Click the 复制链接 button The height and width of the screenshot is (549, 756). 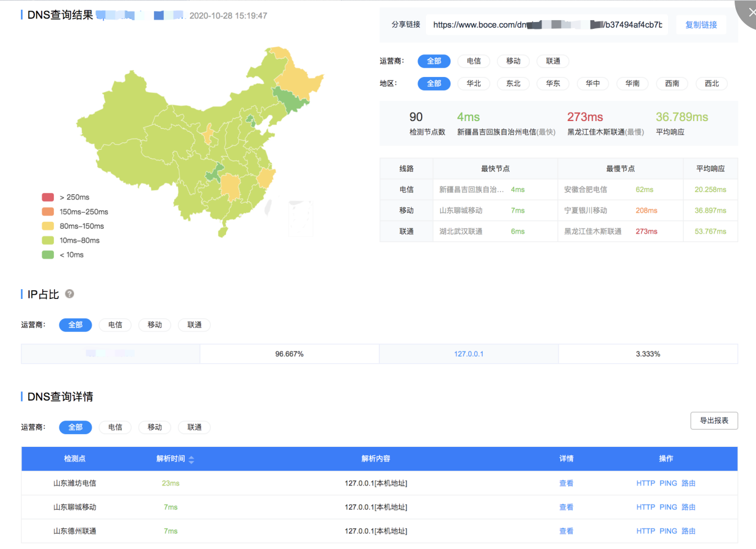[700, 25]
